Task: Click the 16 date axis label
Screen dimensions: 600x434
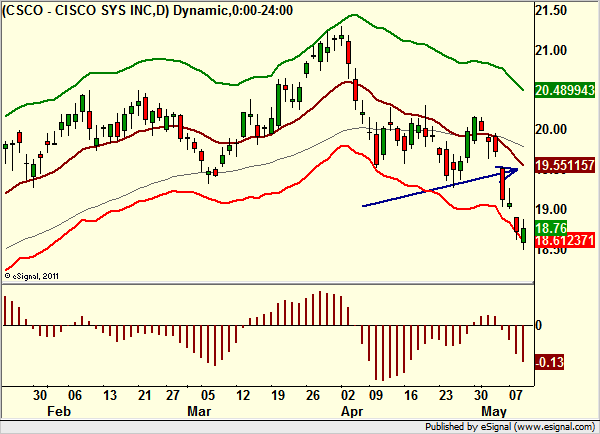Action: (x=411, y=395)
